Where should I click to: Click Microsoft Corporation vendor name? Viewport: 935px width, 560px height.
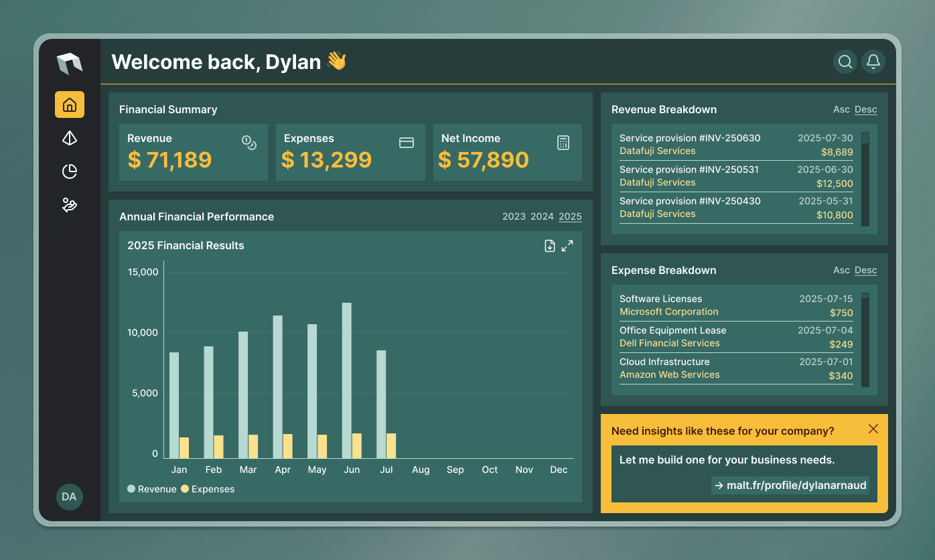[x=668, y=311]
